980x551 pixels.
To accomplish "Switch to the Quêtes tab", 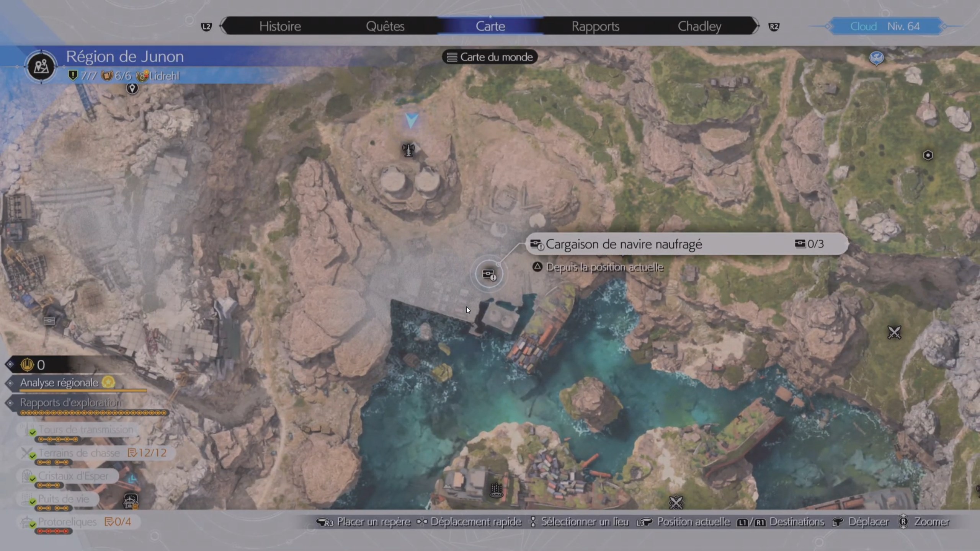I will click(385, 26).
